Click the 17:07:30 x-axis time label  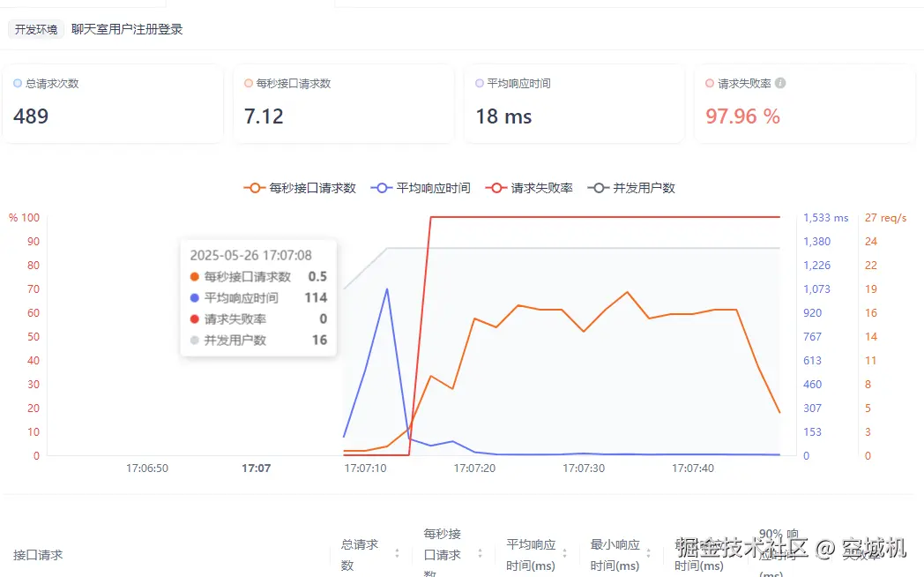(584, 468)
